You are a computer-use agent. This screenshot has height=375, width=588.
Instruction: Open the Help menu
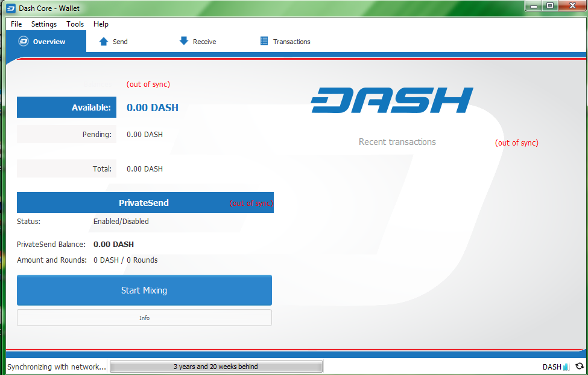101,24
